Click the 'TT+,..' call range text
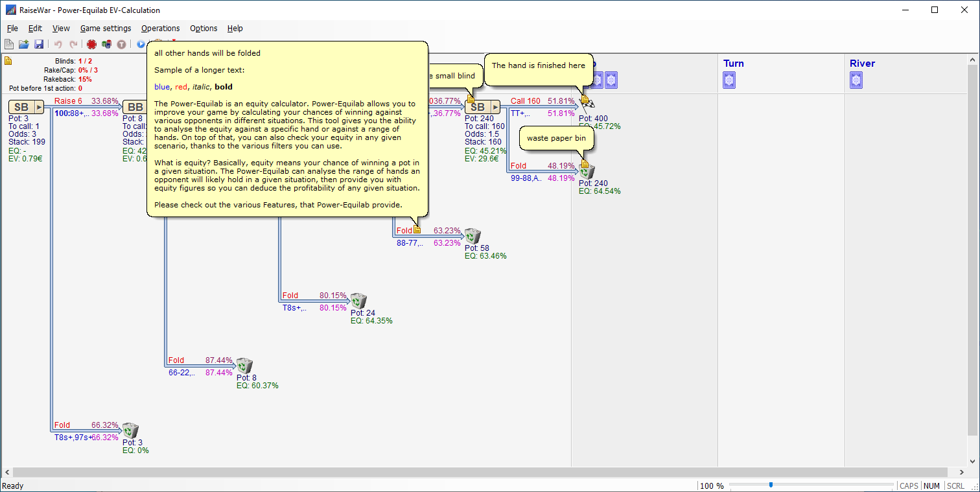The height and width of the screenshot is (492, 980). (520, 113)
